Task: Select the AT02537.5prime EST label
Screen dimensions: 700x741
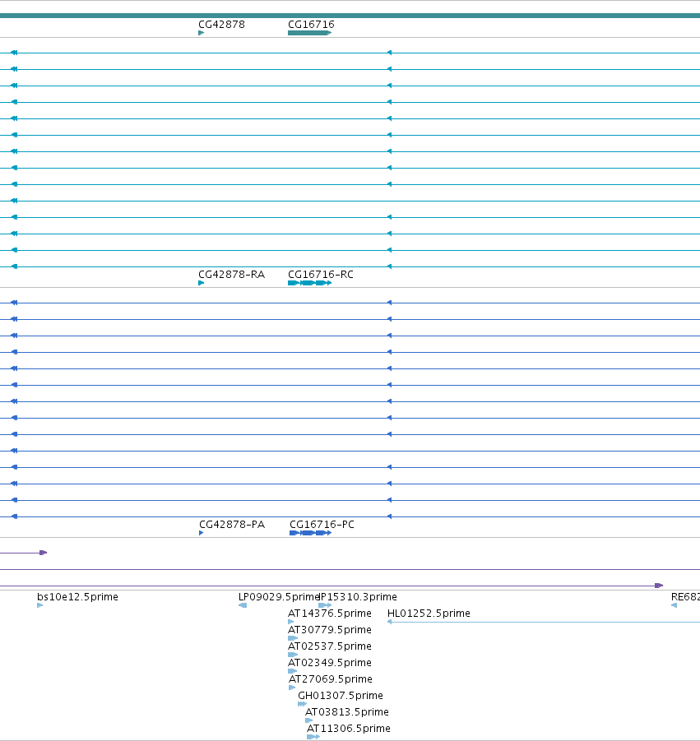Action: click(x=330, y=646)
